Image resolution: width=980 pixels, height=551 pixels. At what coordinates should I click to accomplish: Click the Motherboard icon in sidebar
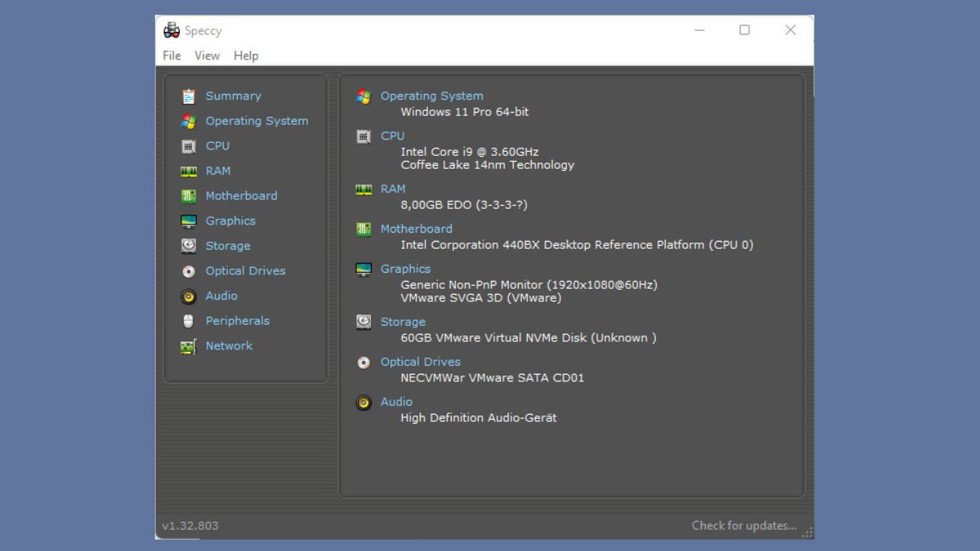pos(189,196)
